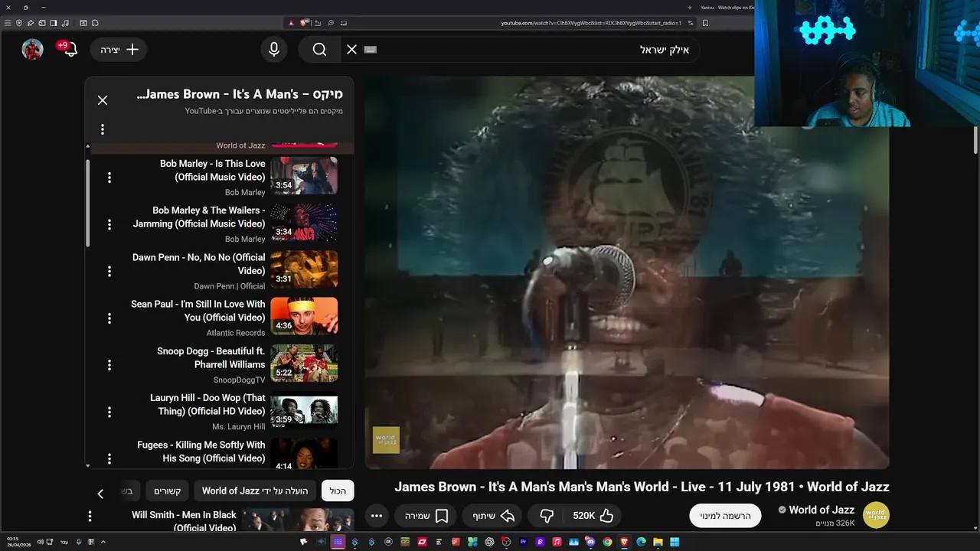
Task: Dislike the video
Action: tap(547, 516)
